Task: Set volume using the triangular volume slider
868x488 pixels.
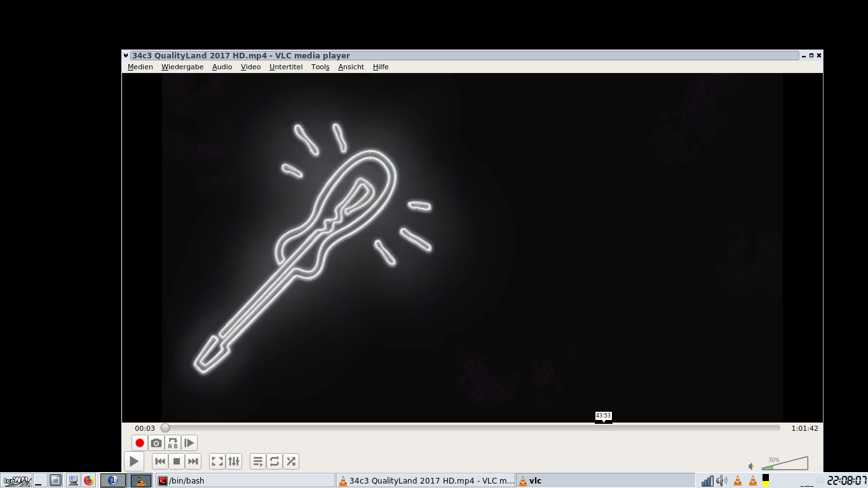Action: pos(785,463)
